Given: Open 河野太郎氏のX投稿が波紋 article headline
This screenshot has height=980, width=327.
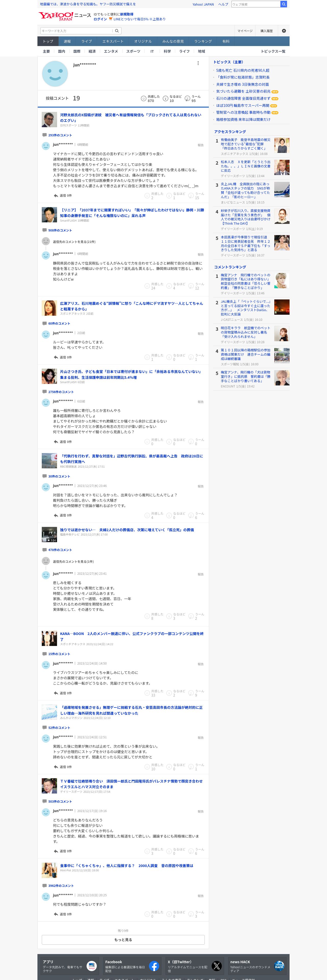Looking at the screenshot, I should (131, 118).
